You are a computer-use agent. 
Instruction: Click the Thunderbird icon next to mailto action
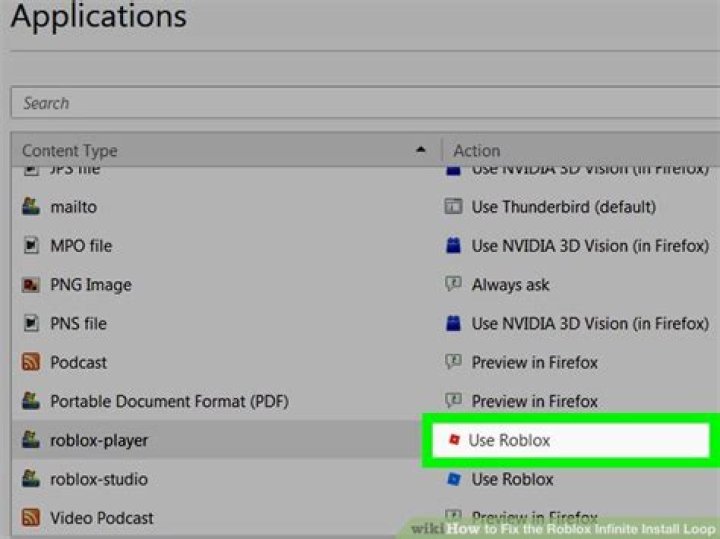[x=454, y=208]
